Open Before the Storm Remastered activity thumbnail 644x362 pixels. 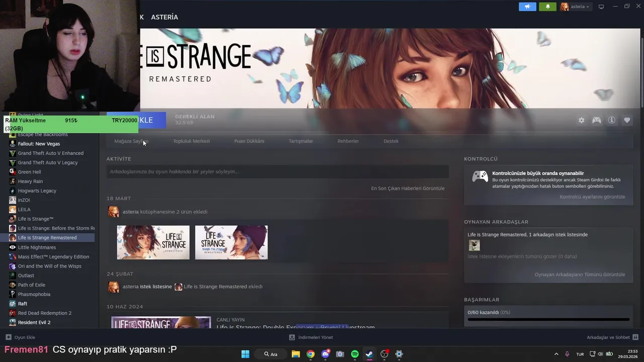(x=231, y=242)
